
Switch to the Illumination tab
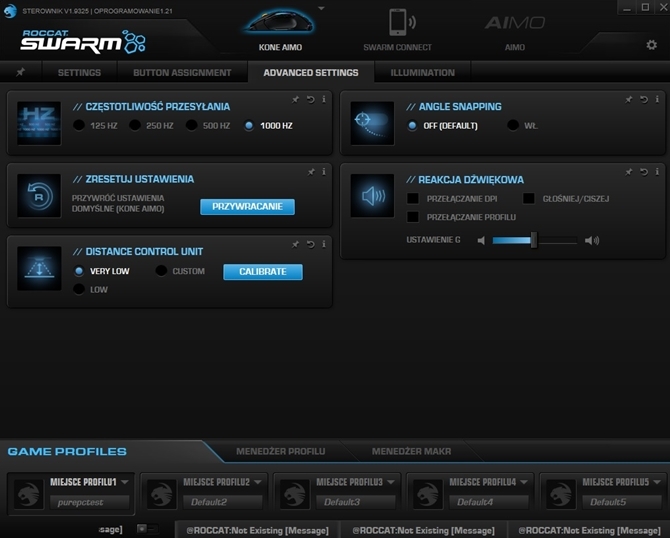[423, 73]
